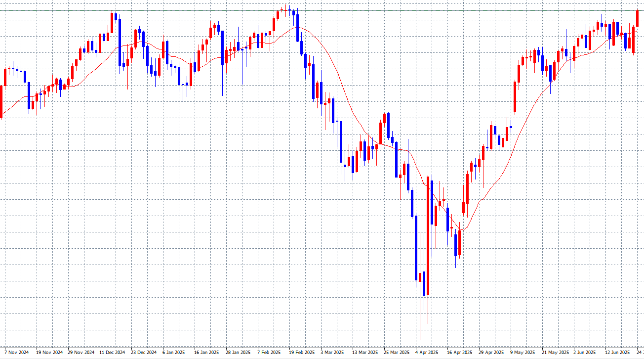Select the 12 Jun 2025 date label
Viewport: 644px width, 359px height.
coord(618,353)
